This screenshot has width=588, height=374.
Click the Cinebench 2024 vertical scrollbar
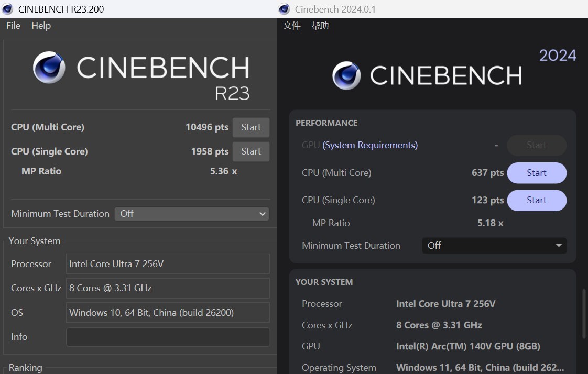pyautogui.click(x=584, y=313)
